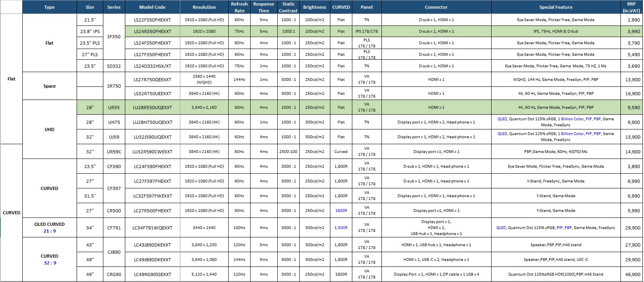Select the price 2,990 cell
Viewport: 644px width, 282px height.
click(x=631, y=20)
